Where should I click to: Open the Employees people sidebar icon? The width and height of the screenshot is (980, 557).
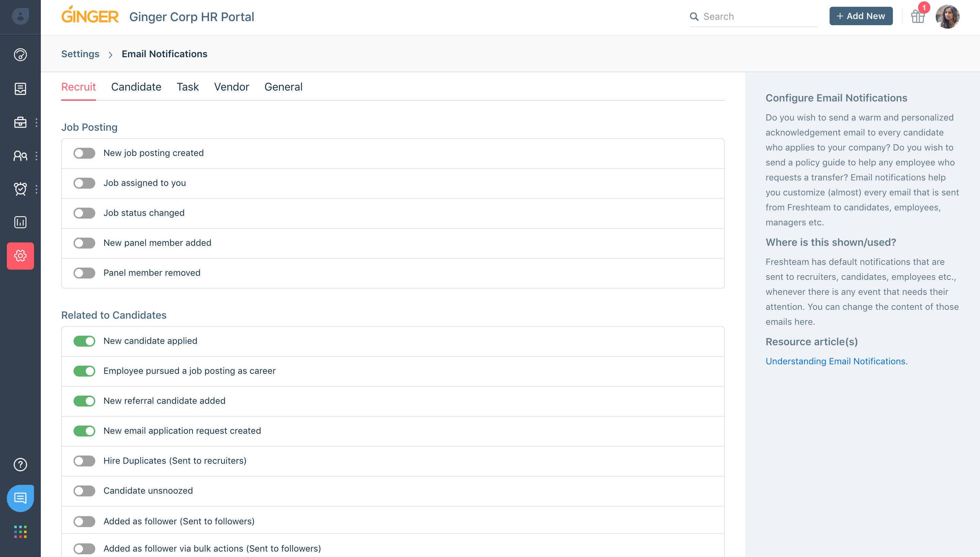pyautogui.click(x=20, y=156)
